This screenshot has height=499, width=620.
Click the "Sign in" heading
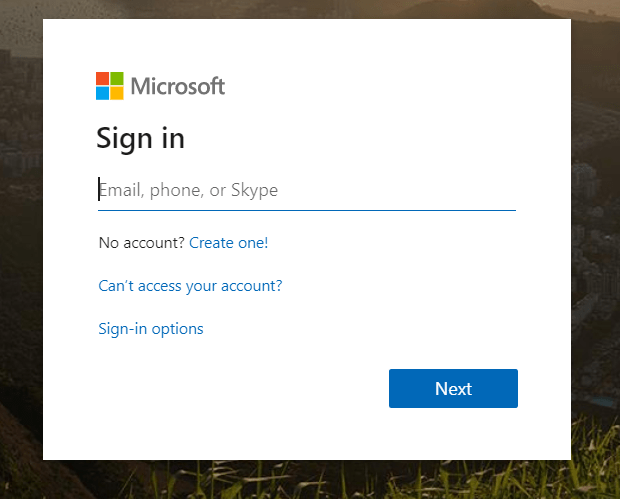[140, 138]
